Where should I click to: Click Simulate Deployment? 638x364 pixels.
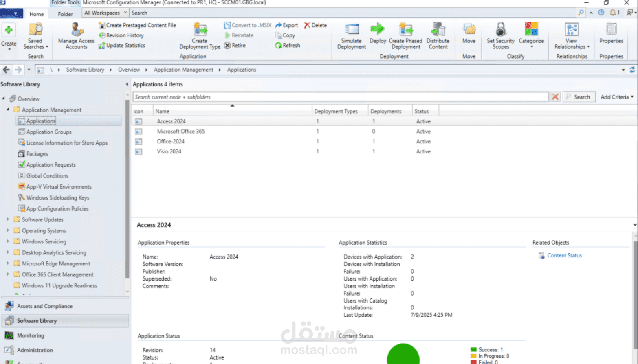click(x=352, y=36)
